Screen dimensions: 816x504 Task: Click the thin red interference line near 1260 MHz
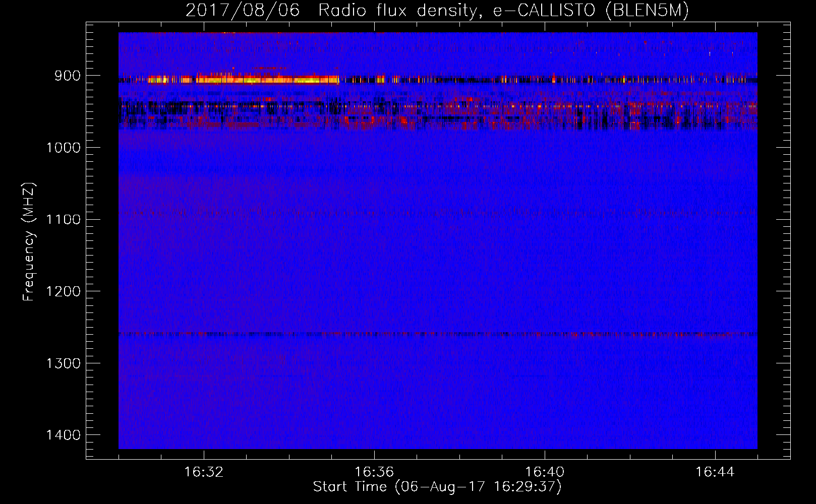(x=438, y=334)
